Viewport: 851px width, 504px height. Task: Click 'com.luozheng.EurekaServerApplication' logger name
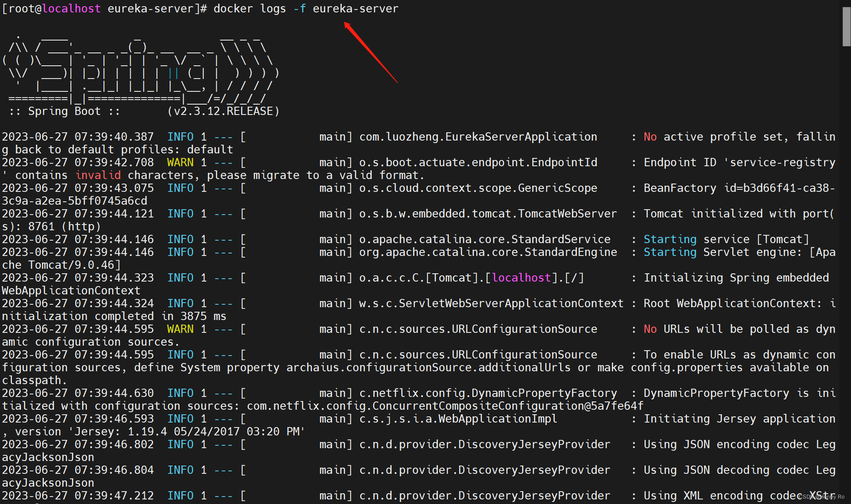(478, 137)
